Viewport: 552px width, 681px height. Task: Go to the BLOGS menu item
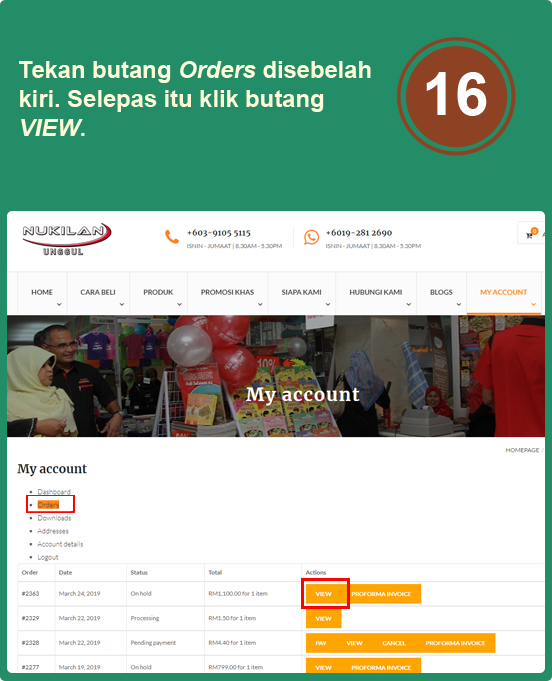pyautogui.click(x=441, y=292)
